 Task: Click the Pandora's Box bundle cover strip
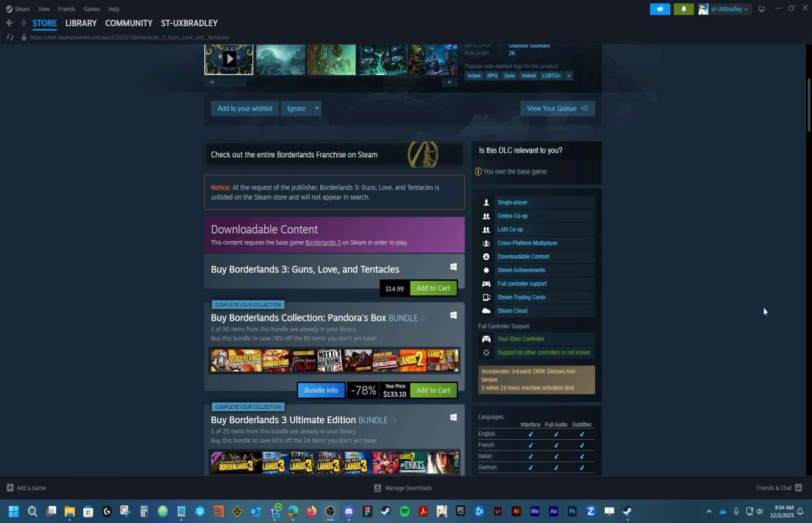click(x=334, y=360)
